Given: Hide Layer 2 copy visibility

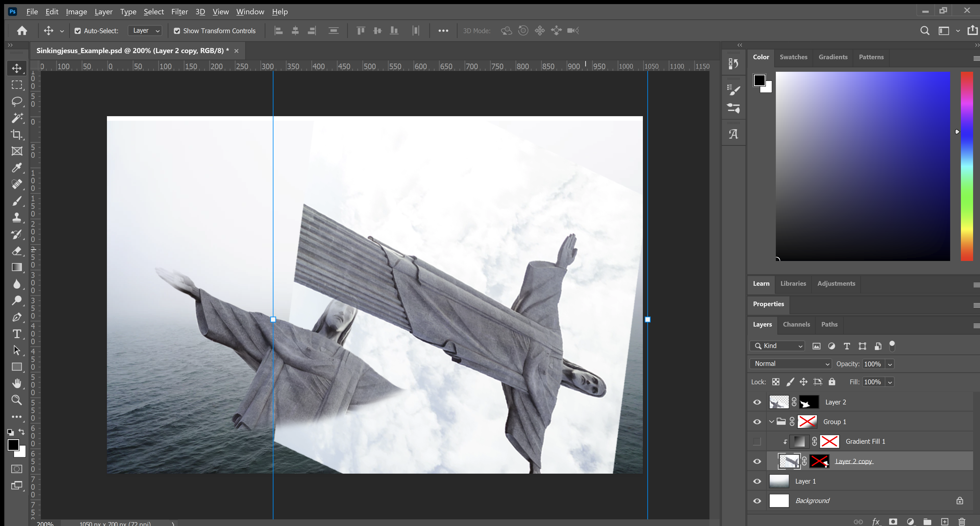Looking at the screenshot, I should point(757,461).
